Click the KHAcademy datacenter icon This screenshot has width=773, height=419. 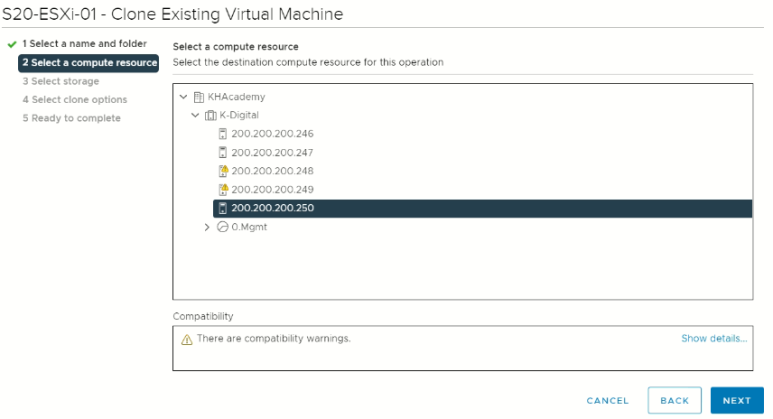[199, 97]
